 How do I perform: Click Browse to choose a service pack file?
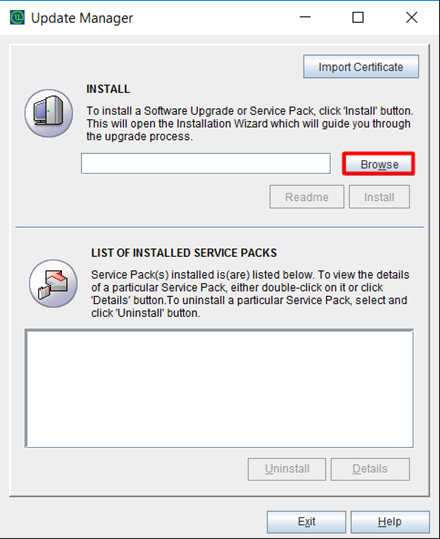click(x=379, y=164)
